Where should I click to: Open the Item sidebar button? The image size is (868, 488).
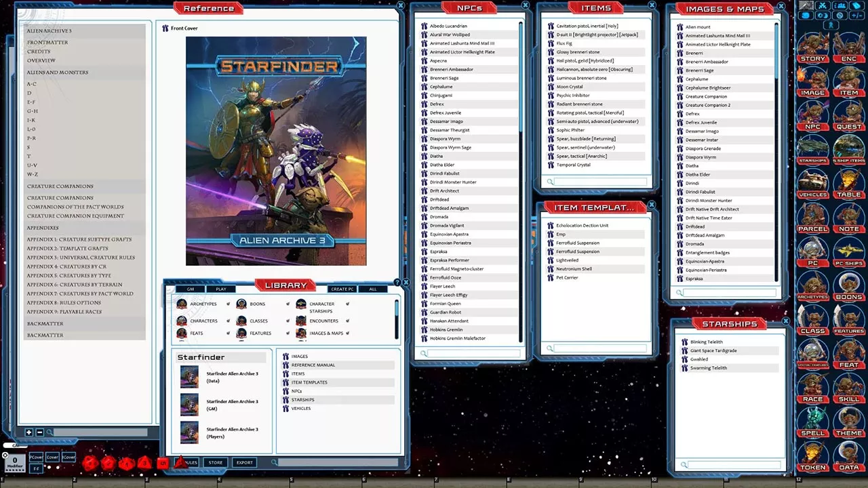coord(848,81)
